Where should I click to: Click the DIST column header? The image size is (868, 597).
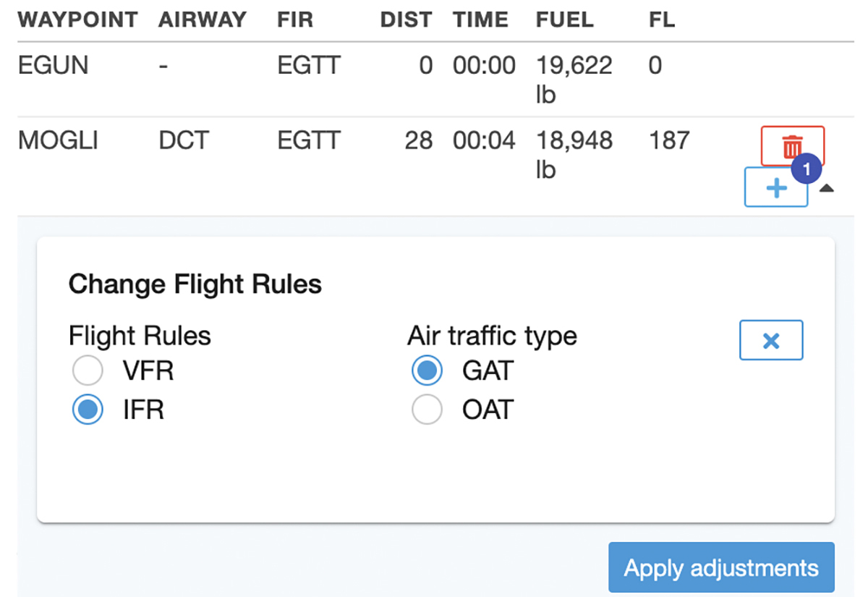click(x=406, y=20)
